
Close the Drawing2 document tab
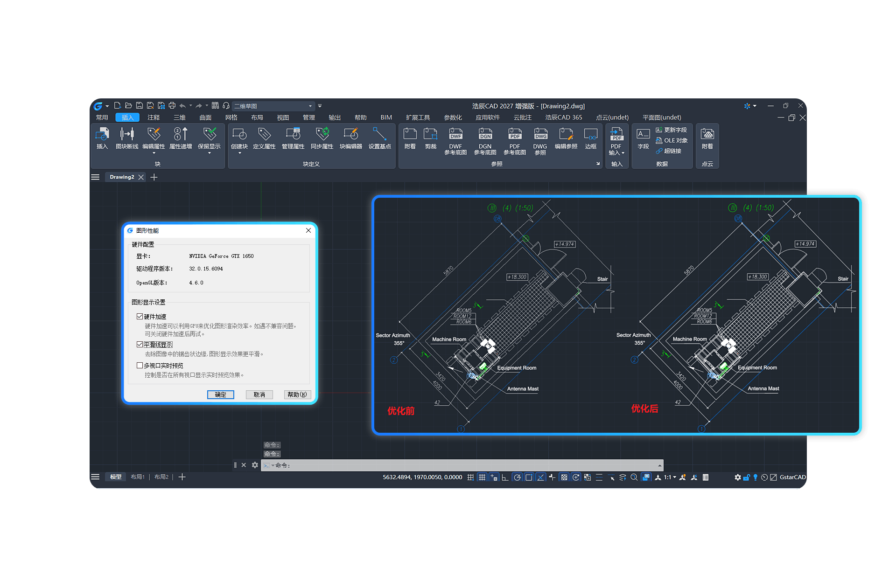point(141,177)
